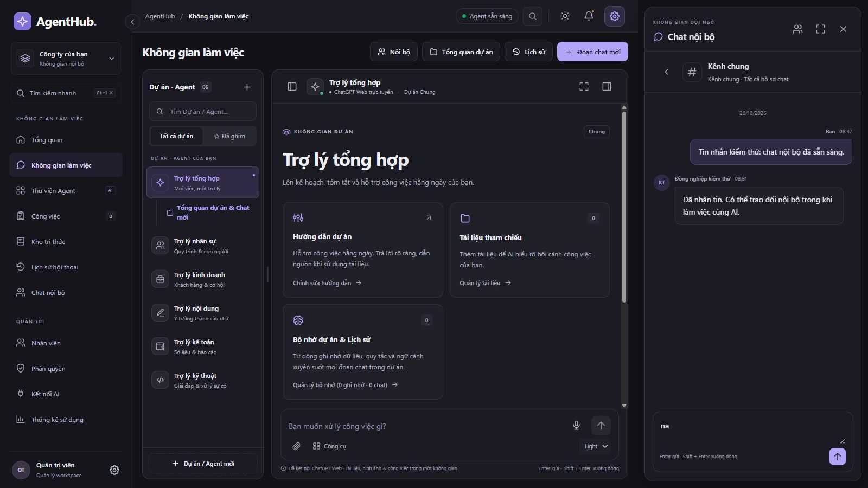The height and width of the screenshot is (488, 868).
Task: Open Thư viện Agent in the sidebar
Action: pos(66,191)
